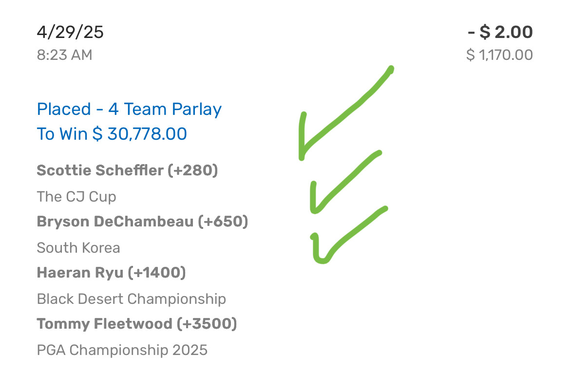This screenshot has width=570, height=392.
Task: Select the 4/29/25 date text
Action: click(x=70, y=32)
